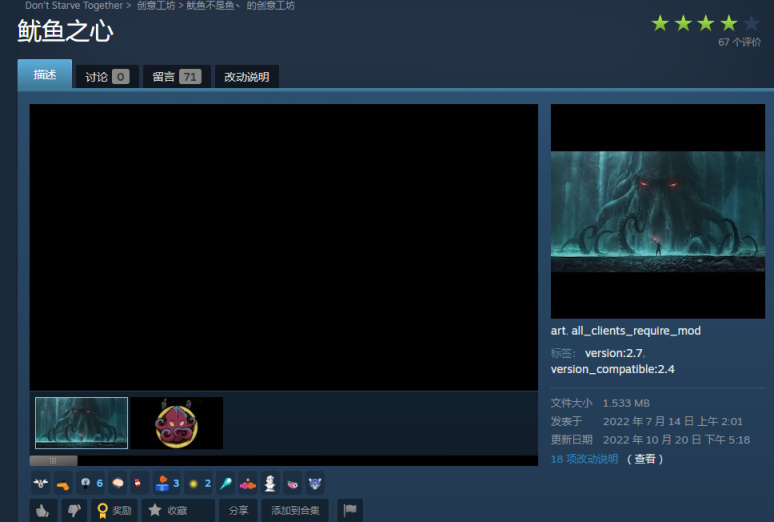Rate the mod with thumbs down

tap(74, 510)
